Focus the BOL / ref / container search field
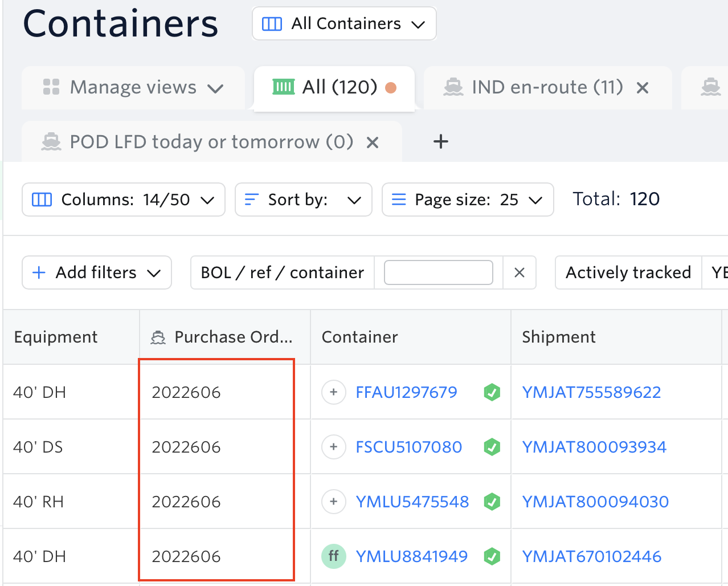 coord(438,272)
